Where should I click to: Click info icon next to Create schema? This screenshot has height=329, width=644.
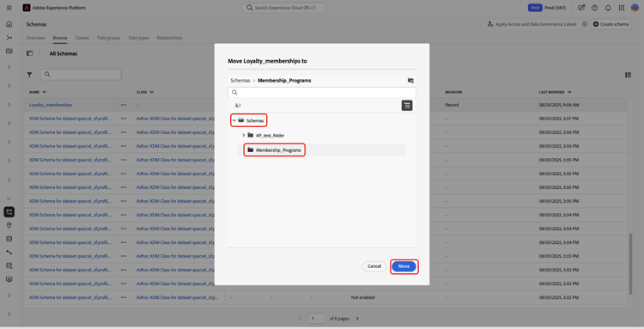pyautogui.click(x=585, y=24)
